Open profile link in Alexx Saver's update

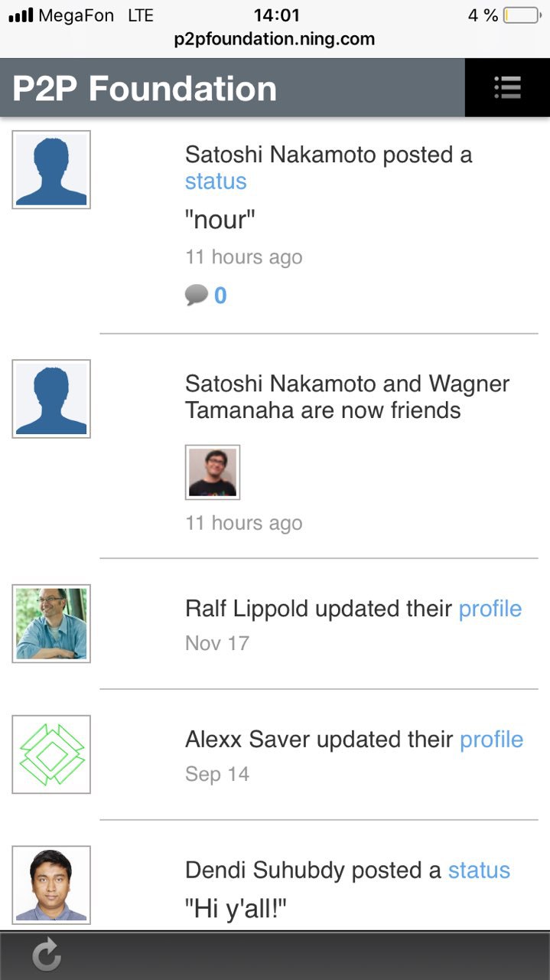tap(492, 740)
